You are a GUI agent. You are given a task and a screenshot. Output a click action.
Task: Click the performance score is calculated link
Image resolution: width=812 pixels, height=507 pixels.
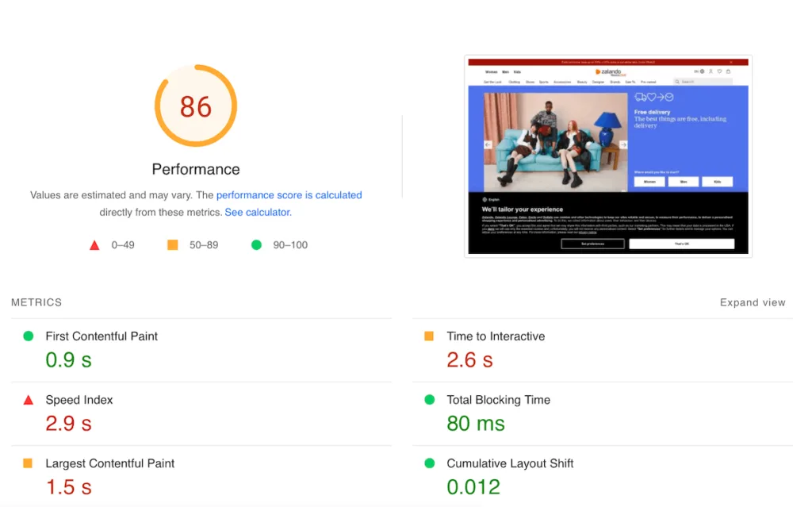(x=289, y=194)
